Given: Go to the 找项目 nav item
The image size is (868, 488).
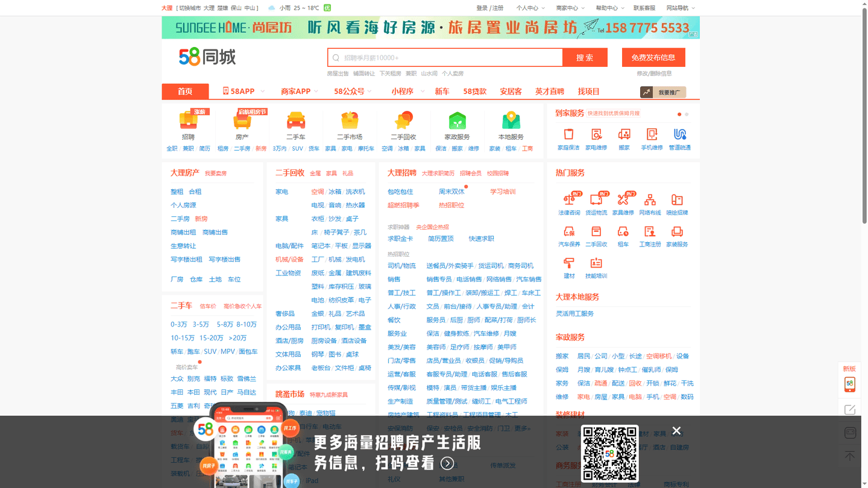Looking at the screenshot, I should pyautogui.click(x=589, y=91).
